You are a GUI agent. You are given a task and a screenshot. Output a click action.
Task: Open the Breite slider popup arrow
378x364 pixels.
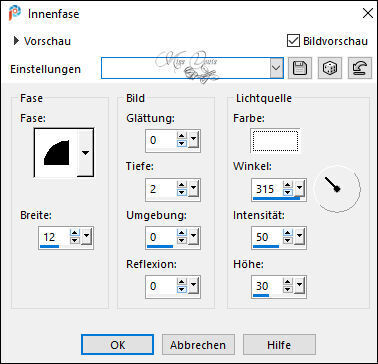coord(87,237)
